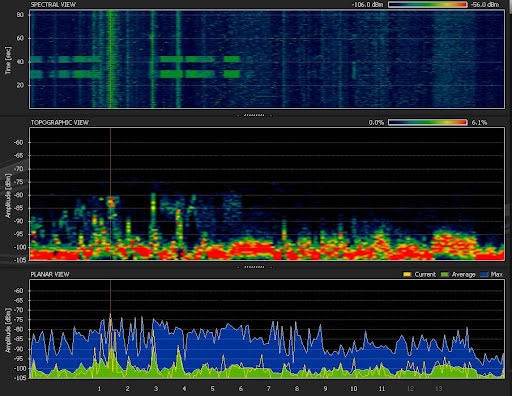
Task: Click the 80 tick on the time axis
Action: tap(20, 15)
